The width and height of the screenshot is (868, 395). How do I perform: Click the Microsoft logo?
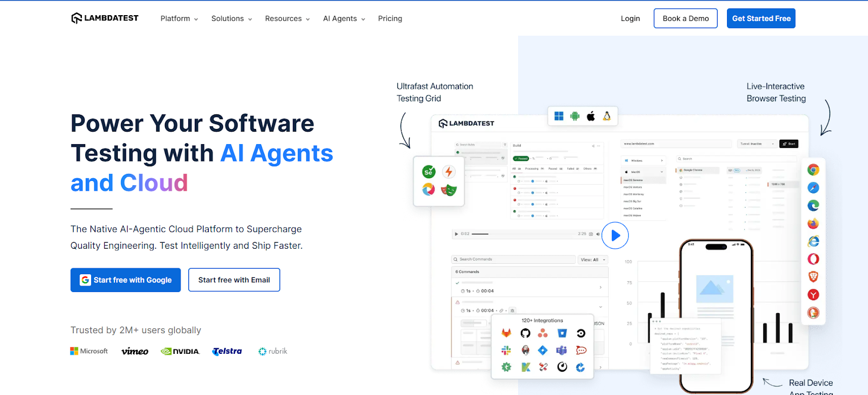[89, 351]
